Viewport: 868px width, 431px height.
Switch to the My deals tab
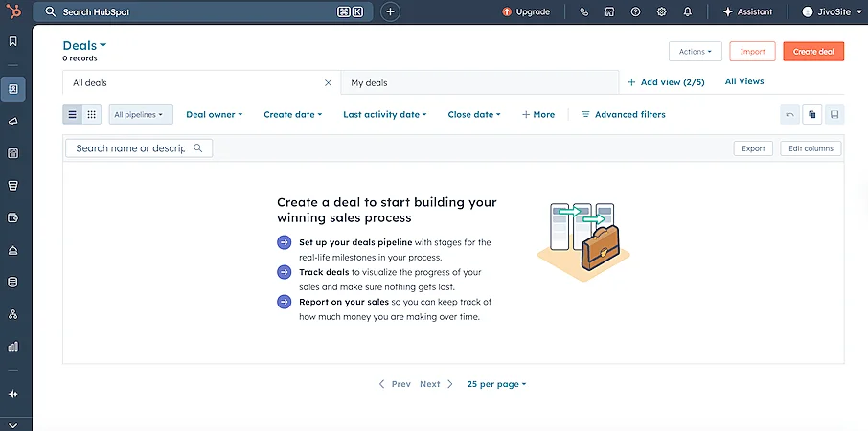coord(479,83)
